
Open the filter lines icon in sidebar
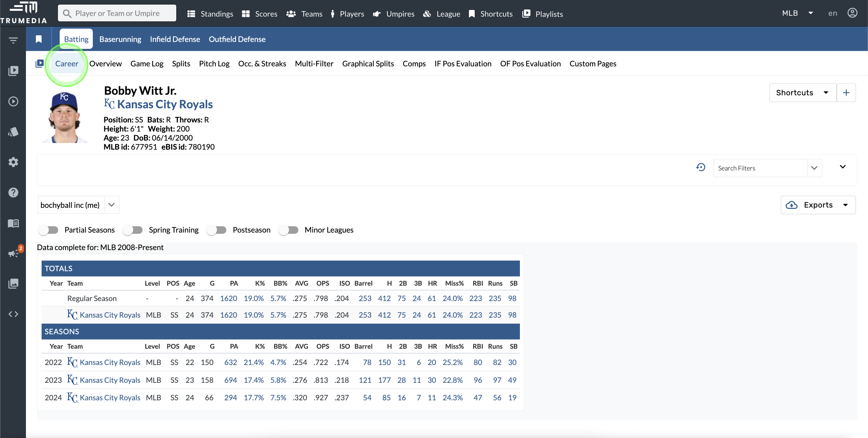coord(13,40)
